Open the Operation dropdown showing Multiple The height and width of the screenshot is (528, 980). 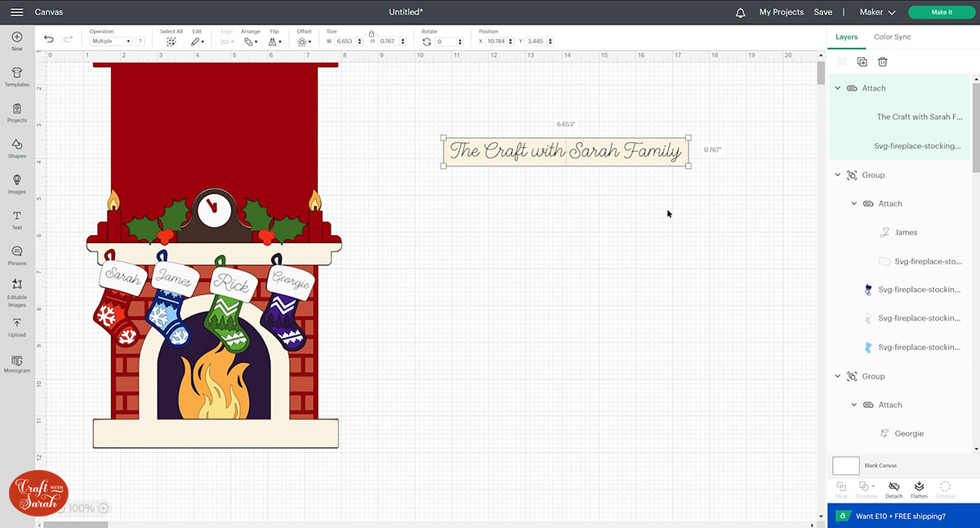pos(111,41)
